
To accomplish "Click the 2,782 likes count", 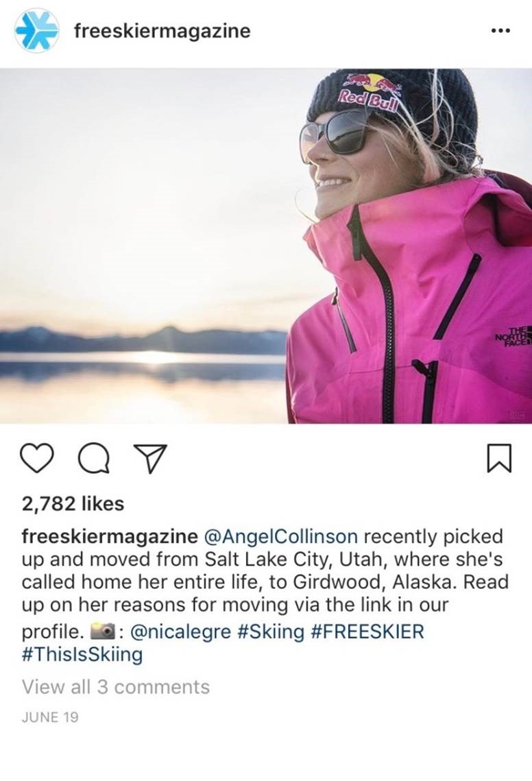I will (x=73, y=503).
